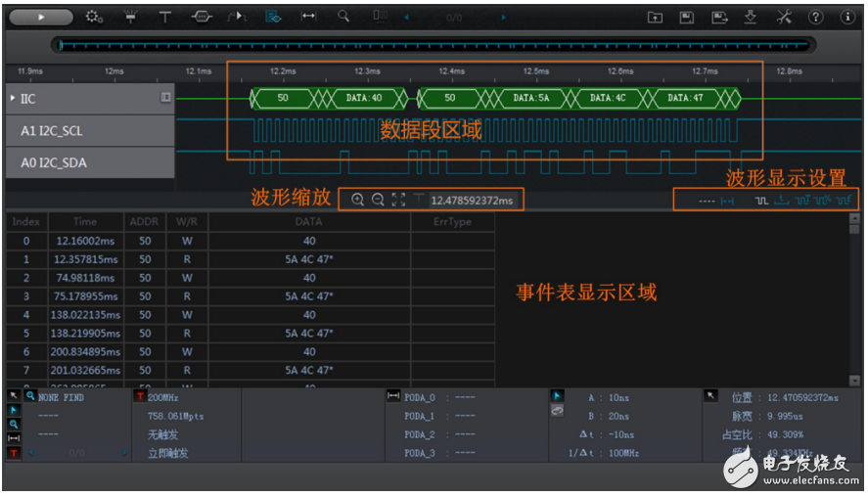Open the protocol decode icon in toolbar
The height and width of the screenshot is (497, 868).
point(203,17)
